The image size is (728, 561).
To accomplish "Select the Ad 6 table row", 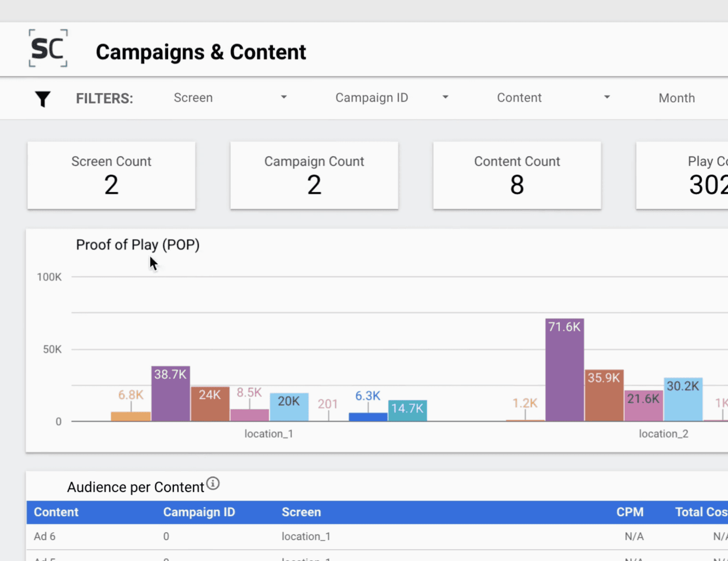I will pyautogui.click(x=377, y=536).
